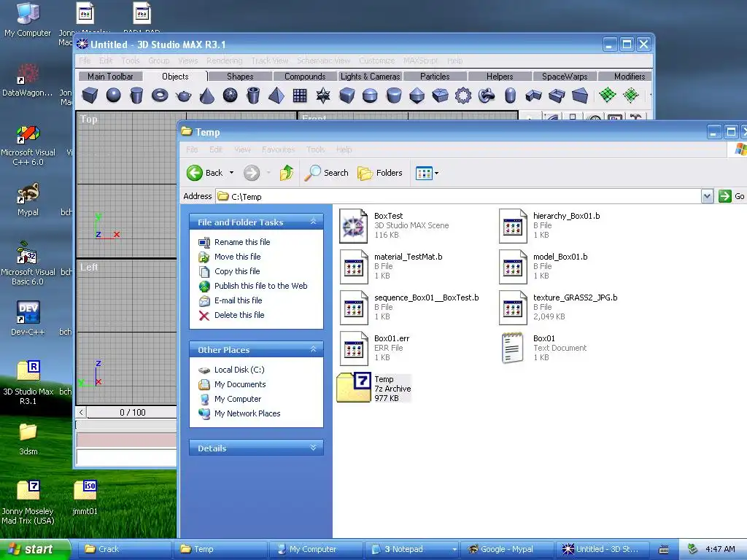This screenshot has height=560, width=747.
Task: Select the Temp 7z Archive file
Action: tap(374, 388)
